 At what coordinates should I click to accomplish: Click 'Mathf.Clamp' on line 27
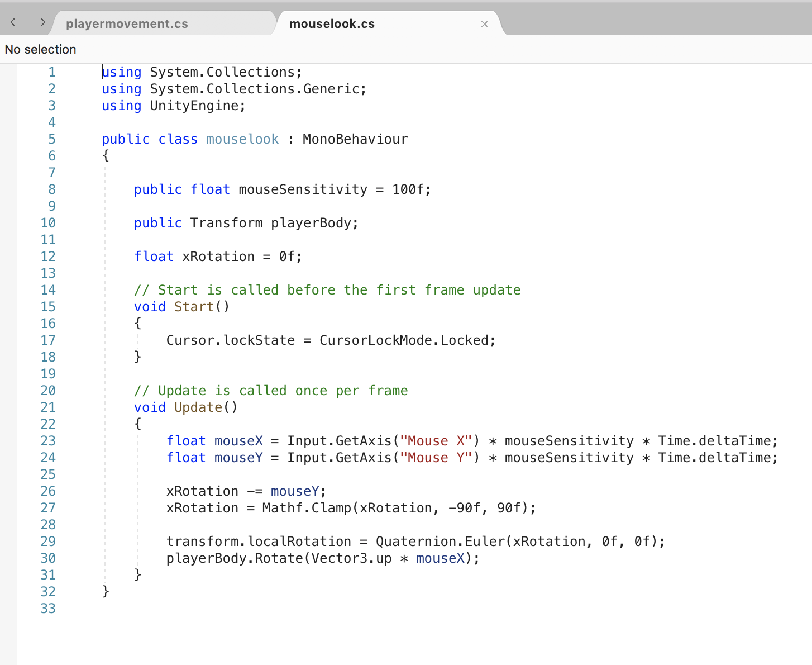tap(307, 508)
